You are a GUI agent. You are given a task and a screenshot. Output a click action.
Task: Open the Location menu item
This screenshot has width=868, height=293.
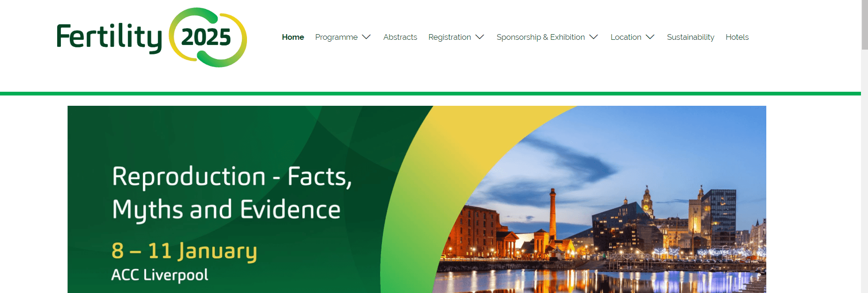pyautogui.click(x=626, y=37)
